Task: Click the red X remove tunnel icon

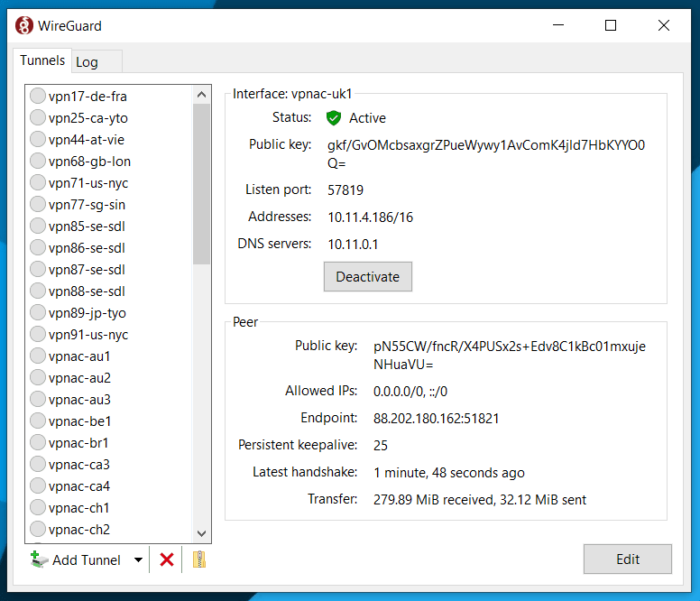Action: (167, 559)
